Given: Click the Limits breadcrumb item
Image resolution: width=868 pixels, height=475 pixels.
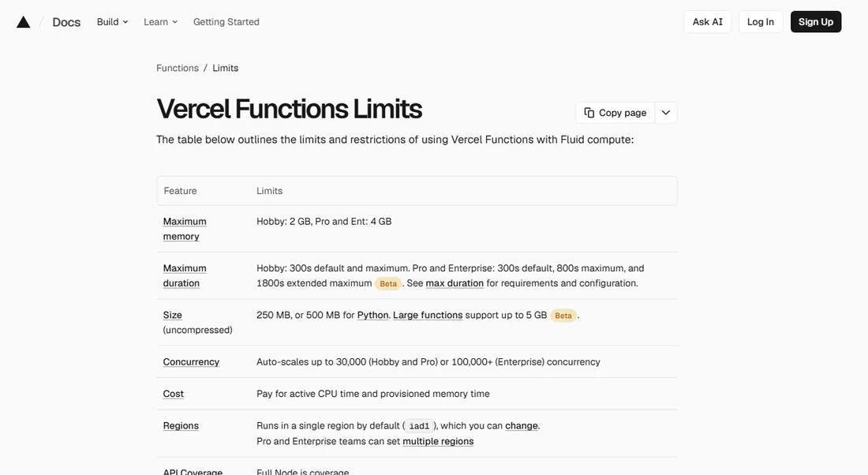Looking at the screenshot, I should (x=226, y=68).
